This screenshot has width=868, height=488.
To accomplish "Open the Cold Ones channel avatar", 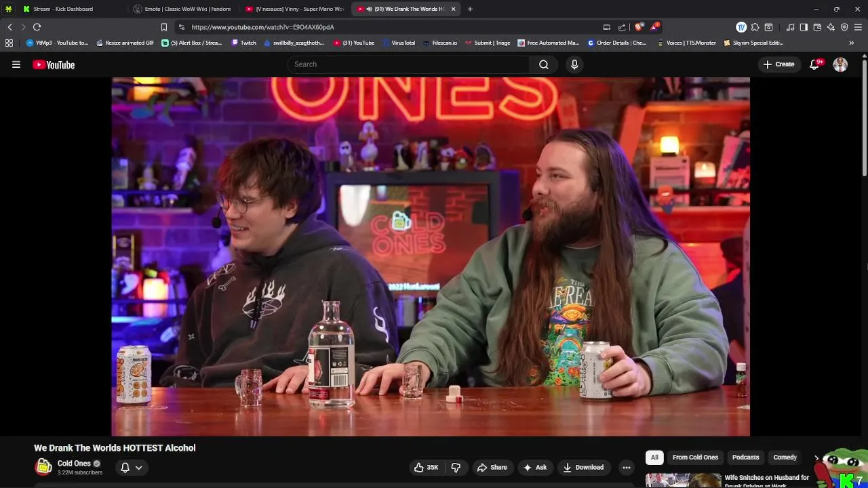I will click(43, 467).
